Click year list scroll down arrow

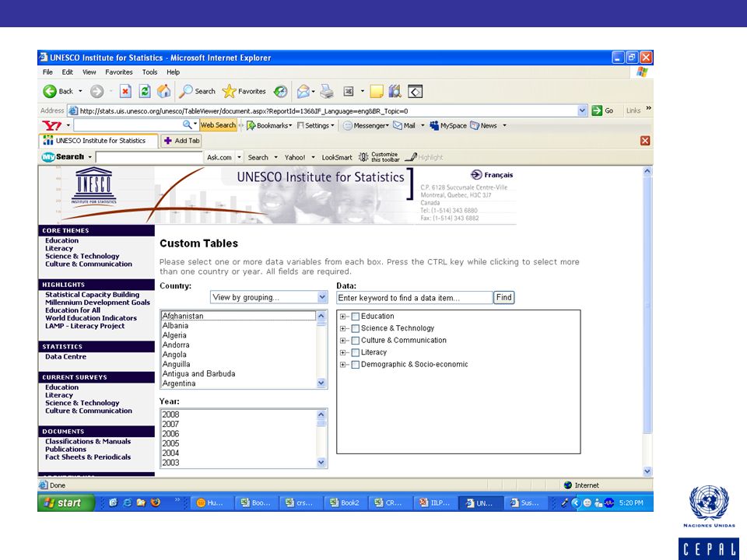(321, 462)
